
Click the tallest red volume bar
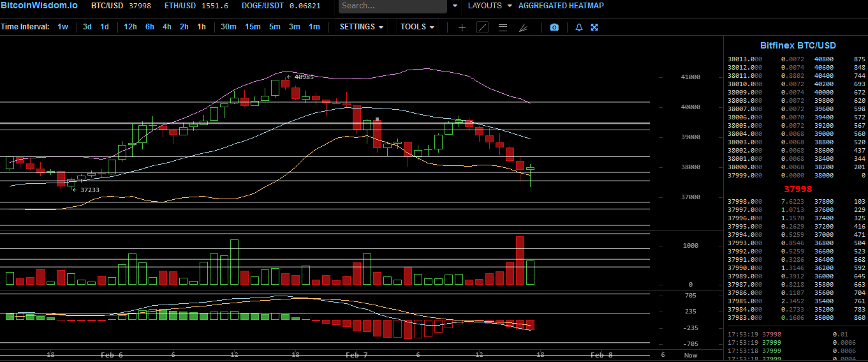coord(520,260)
